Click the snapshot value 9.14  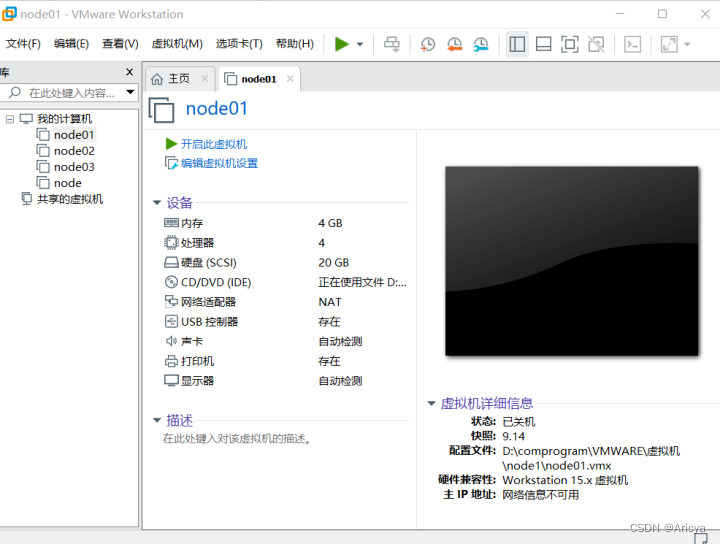pos(513,436)
